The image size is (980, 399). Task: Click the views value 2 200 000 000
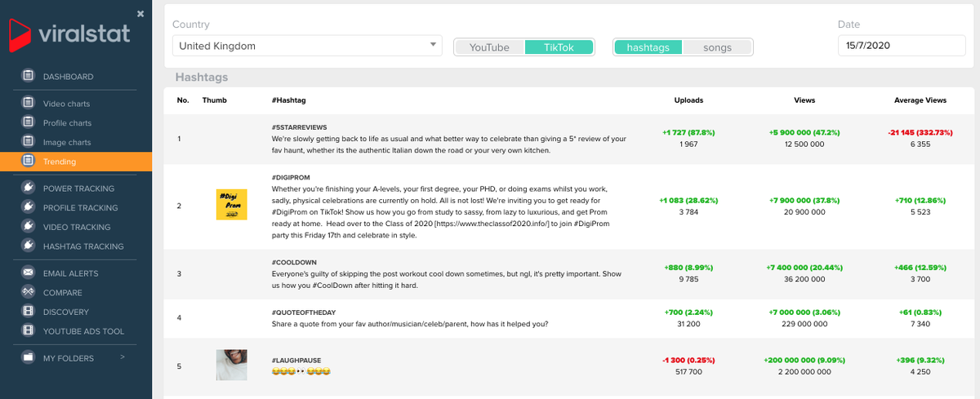coord(804,372)
